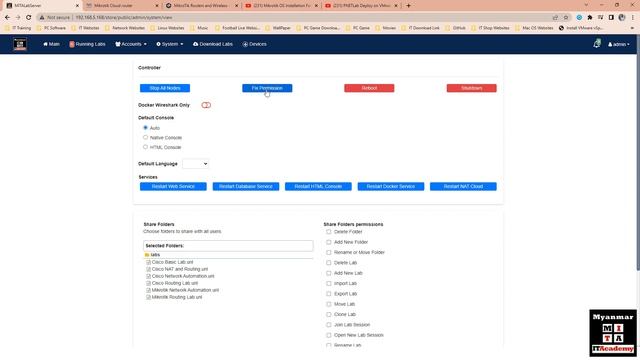The height and width of the screenshot is (360, 640).
Task: Check the Move Lab permission
Action: click(329, 304)
